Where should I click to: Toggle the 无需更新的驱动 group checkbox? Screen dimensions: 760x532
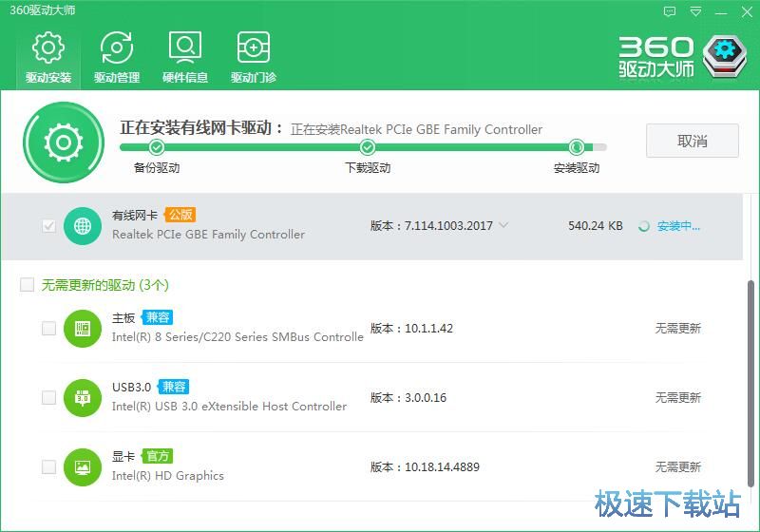[x=28, y=284]
